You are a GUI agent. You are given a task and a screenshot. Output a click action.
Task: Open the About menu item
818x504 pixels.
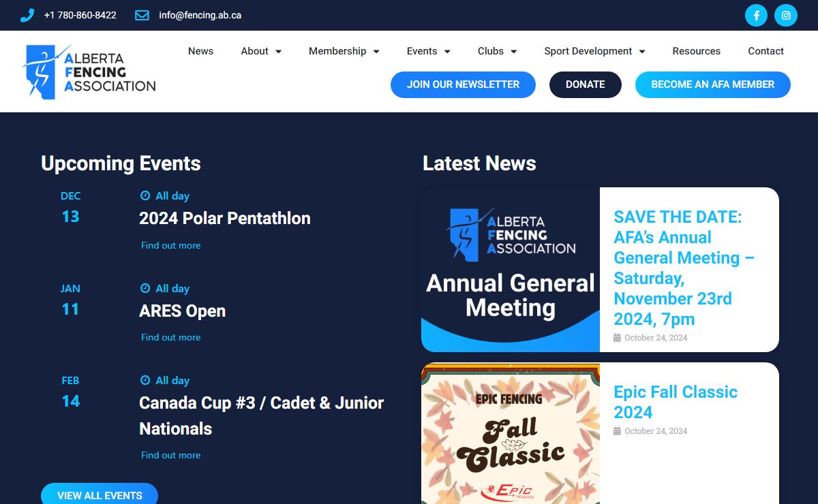click(254, 51)
